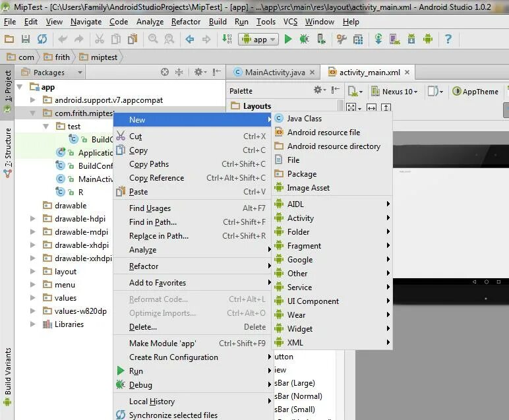Click Sync Project with Gradle icon
Screen dimensions: 509x420
pyautogui.click(x=378, y=40)
